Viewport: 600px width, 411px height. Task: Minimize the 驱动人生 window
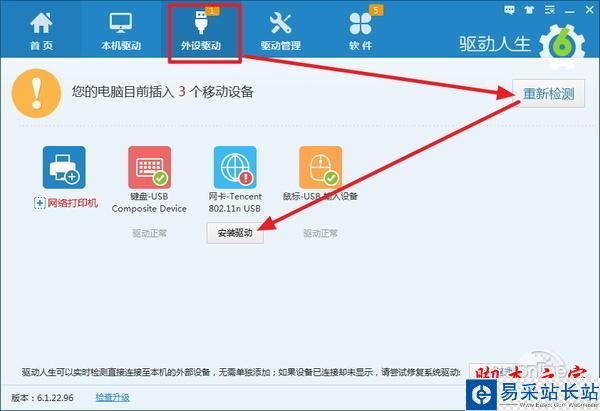(x=570, y=11)
